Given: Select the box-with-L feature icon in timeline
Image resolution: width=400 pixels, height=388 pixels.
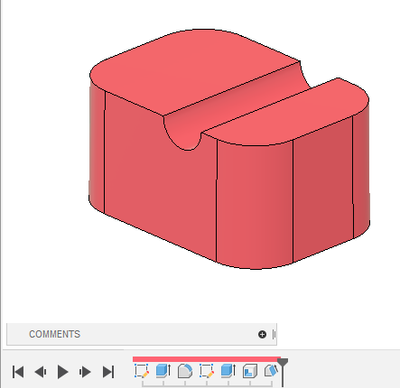Looking at the screenshot, I should click(x=250, y=371).
